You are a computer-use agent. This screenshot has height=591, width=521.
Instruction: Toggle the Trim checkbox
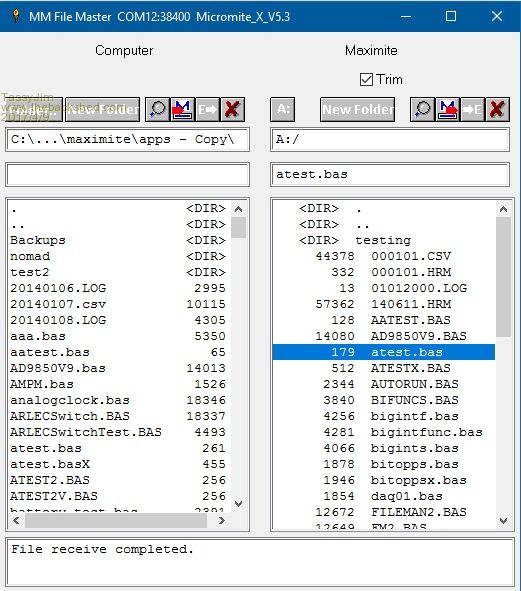[x=366, y=80]
